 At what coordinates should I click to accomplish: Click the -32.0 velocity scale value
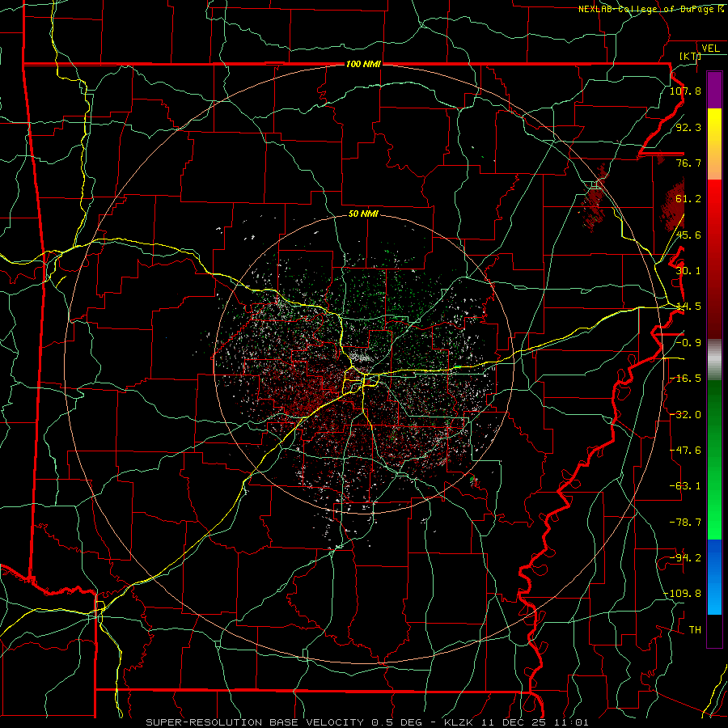685,415
